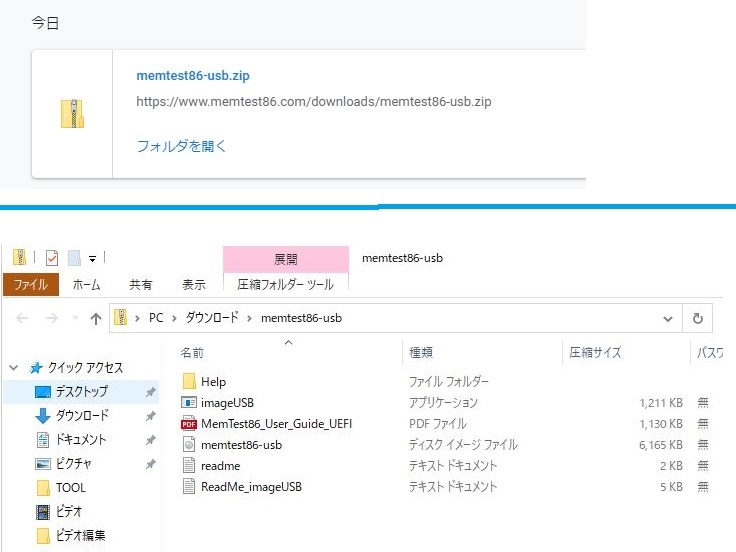Select ピクチャ in navigation pane

pyautogui.click(x=74, y=463)
